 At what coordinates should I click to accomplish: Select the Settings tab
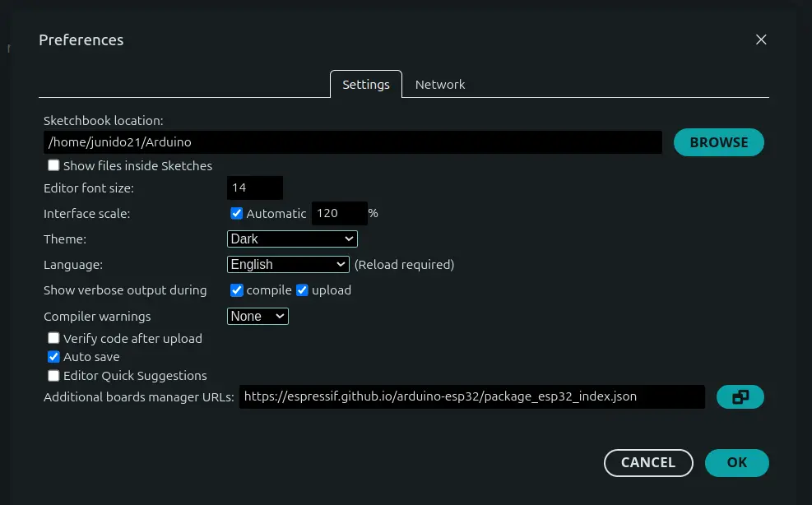click(x=365, y=84)
